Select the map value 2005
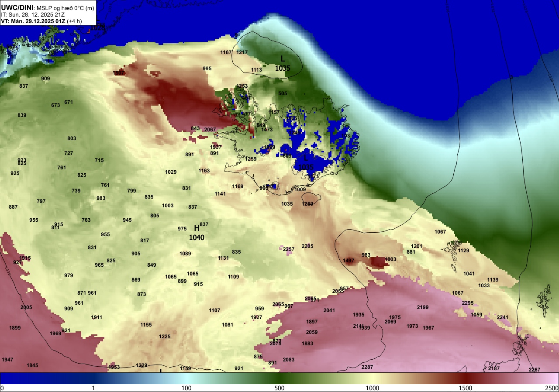559x392 pixels. [x=26, y=307]
